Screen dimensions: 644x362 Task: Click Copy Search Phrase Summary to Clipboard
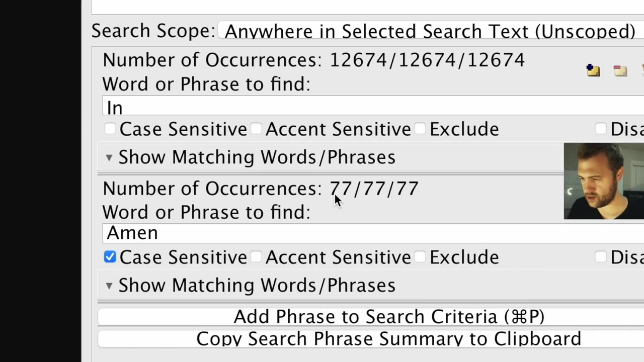click(388, 339)
